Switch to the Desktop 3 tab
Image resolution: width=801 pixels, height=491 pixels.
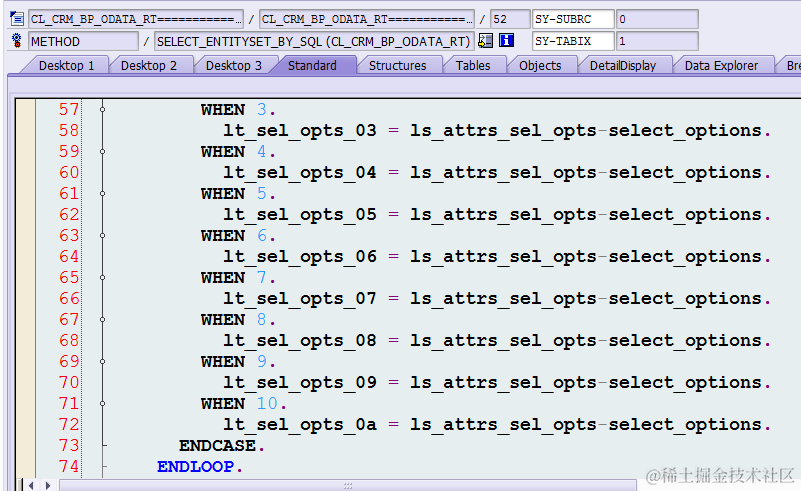(233, 65)
